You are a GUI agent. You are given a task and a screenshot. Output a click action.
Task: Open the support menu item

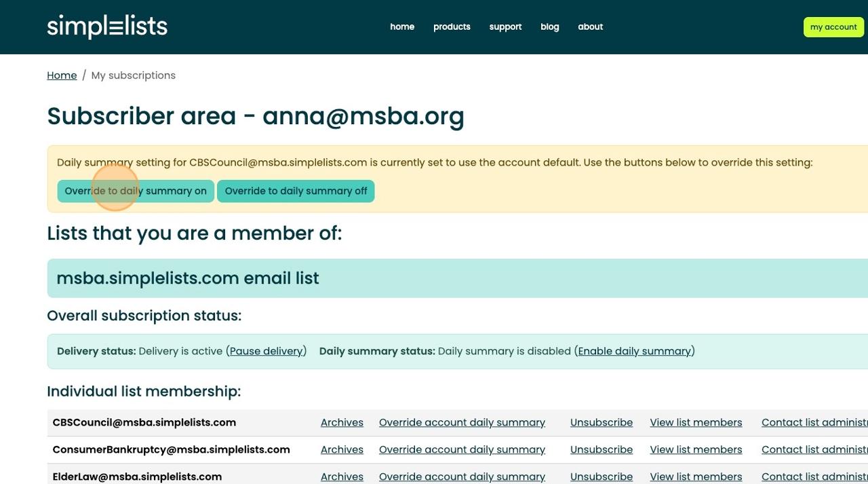tap(505, 26)
